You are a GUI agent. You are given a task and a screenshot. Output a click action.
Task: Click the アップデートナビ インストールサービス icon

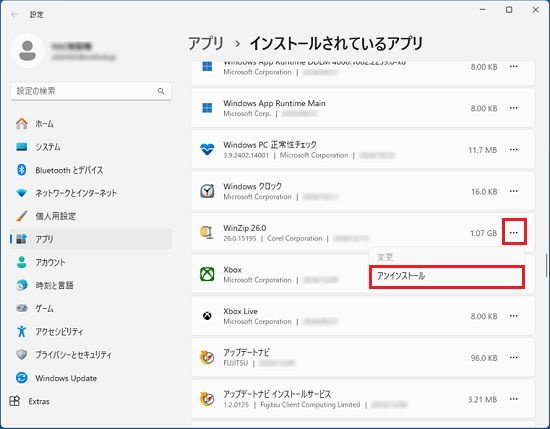207,399
